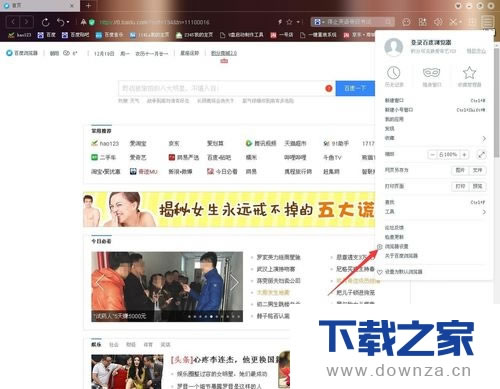Open the history (clock) icon in menu
The width and height of the screenshot is (500, 389).
click(394, 73)
